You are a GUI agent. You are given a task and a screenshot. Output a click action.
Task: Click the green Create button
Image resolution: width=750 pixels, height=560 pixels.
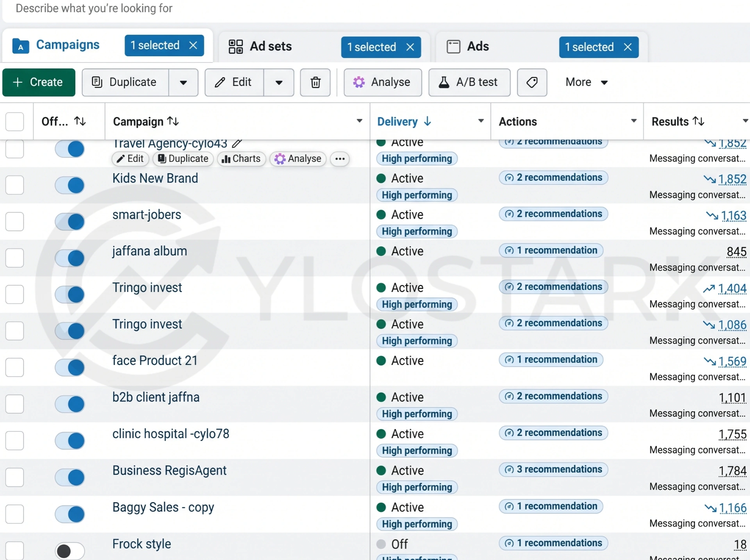pyautogui.click(x=39, y=82)
